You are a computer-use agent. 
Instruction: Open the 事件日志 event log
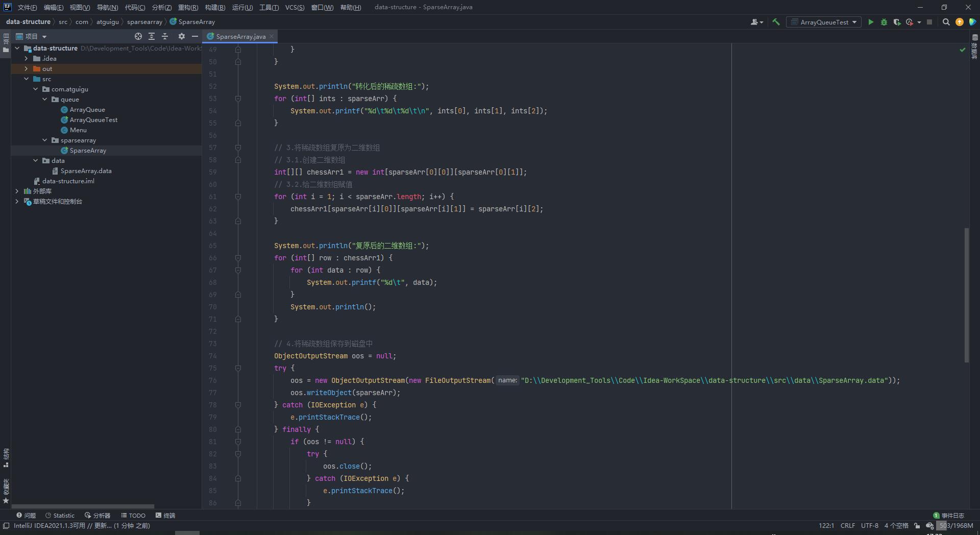948,516
